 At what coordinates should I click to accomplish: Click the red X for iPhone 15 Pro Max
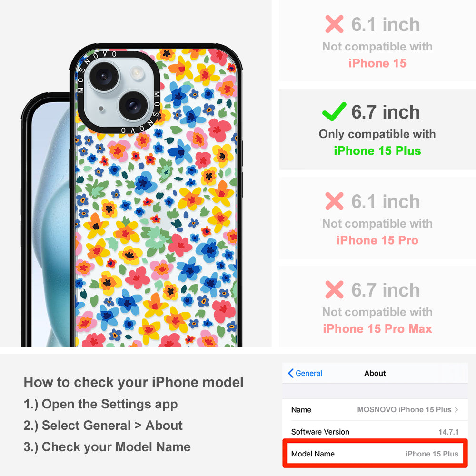pyautogui.click(x=334, y=289)
